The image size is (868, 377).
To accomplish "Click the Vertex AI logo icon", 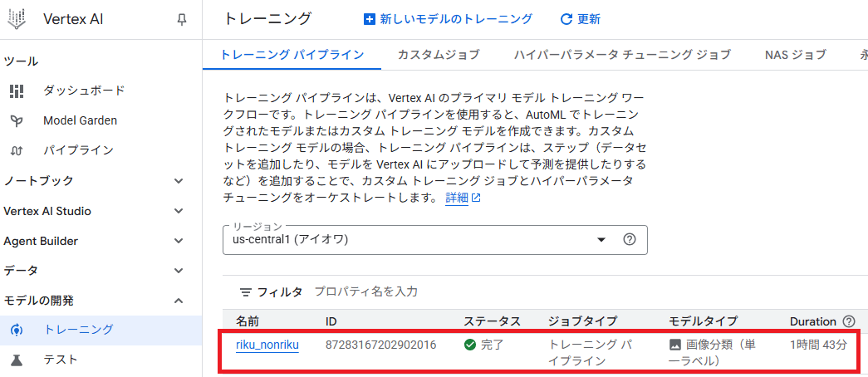I will click(17, 19).
